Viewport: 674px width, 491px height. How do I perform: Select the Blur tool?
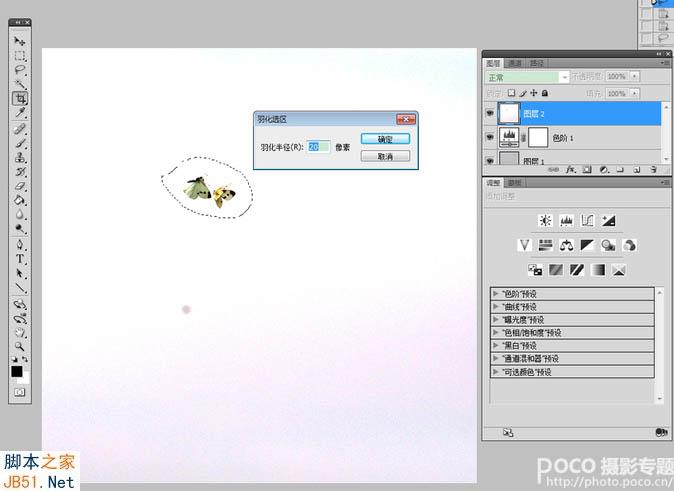pyautogui.click(x=20, y=214)
